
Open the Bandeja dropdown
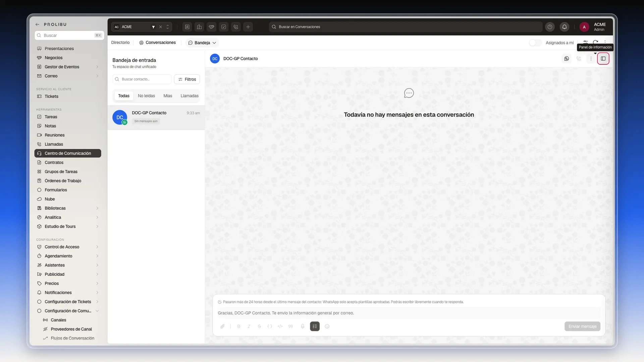[x=202, y=43]
